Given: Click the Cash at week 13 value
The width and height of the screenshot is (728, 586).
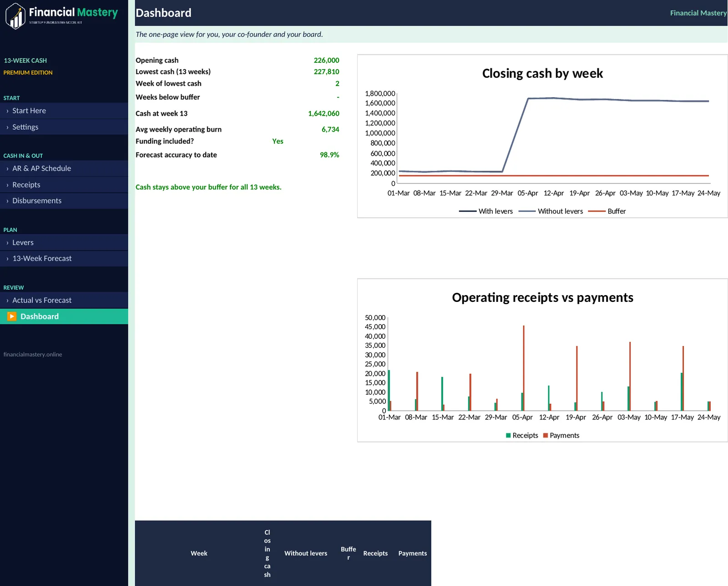Looking at the screenshot, I should pos(324,113).
